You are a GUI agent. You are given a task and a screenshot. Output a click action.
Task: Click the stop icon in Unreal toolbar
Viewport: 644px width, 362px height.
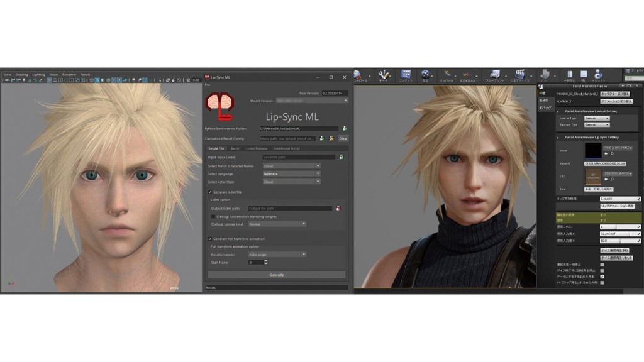(x=584, y=75)
